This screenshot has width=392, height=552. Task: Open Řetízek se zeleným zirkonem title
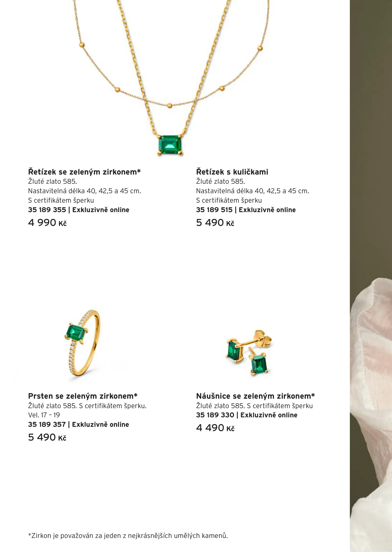(84, 172)
